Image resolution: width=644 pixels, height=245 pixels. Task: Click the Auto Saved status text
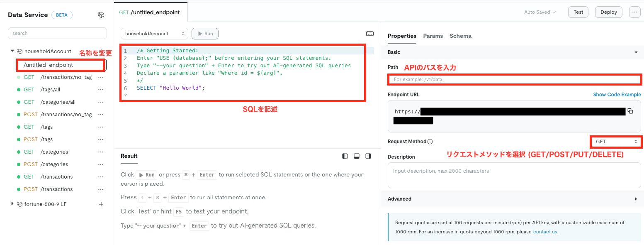click(x=540, y=12)
